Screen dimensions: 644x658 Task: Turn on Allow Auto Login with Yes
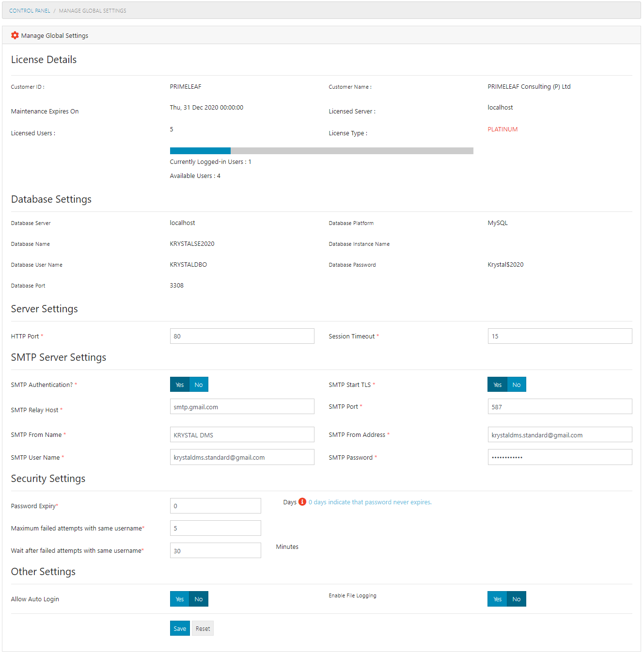pyautogui.click(x=180, y=599)
